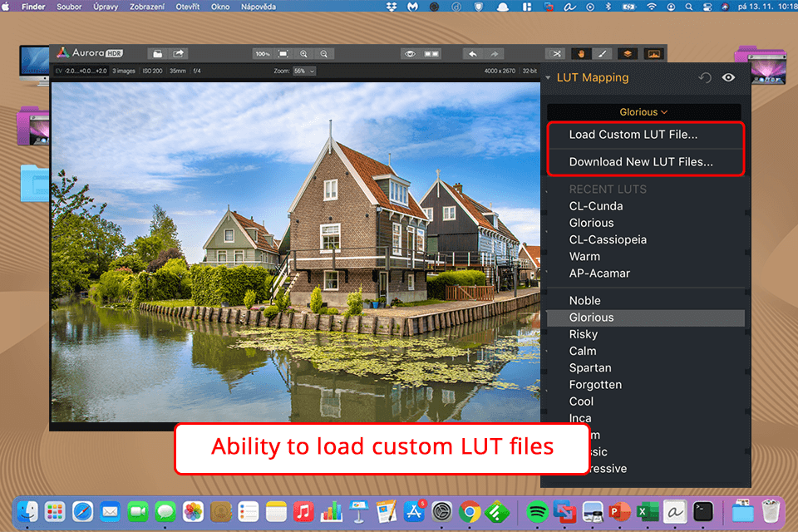Viewport: 798px width, 532px height.
Task: Open Music from the Dock
Action: [303, 512]
